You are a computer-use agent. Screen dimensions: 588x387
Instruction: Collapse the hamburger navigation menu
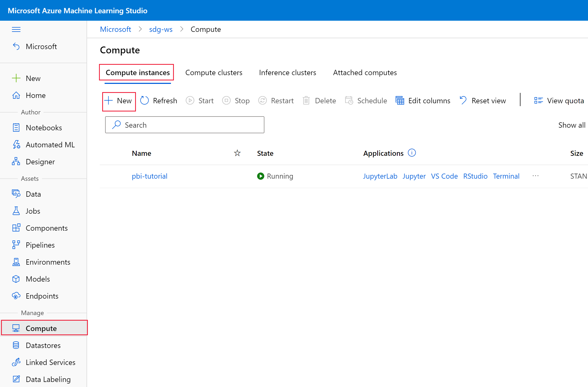(16, 29)
